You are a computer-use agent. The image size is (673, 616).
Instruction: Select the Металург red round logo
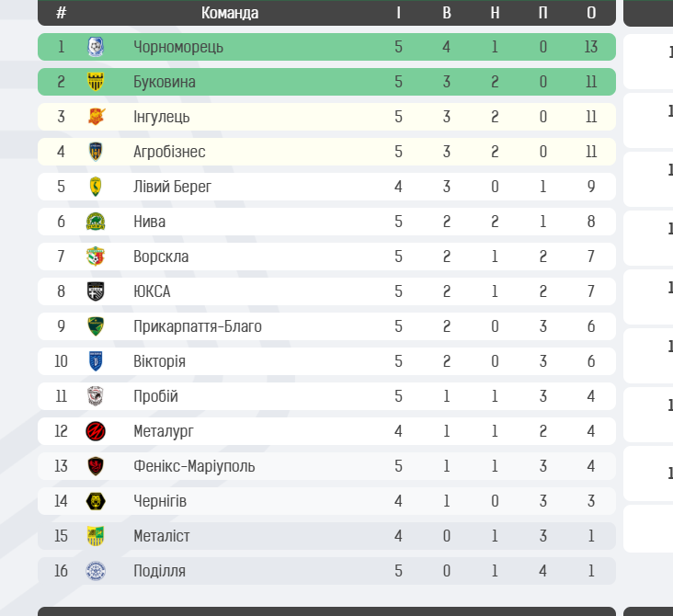96,431
